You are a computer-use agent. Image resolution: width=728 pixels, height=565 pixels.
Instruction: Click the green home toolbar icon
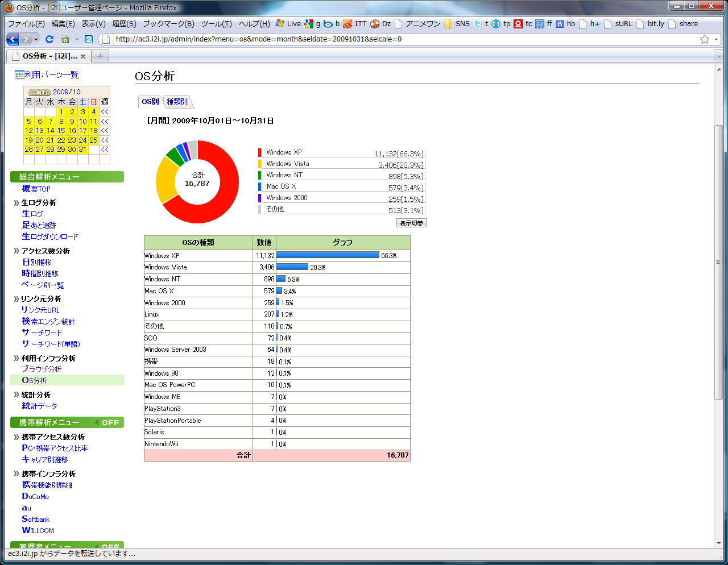coord(65,39)
